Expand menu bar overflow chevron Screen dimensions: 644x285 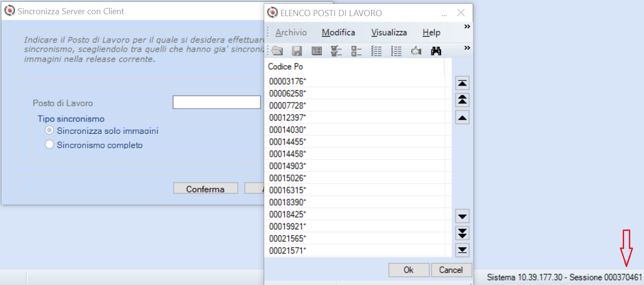click(467, 27)
